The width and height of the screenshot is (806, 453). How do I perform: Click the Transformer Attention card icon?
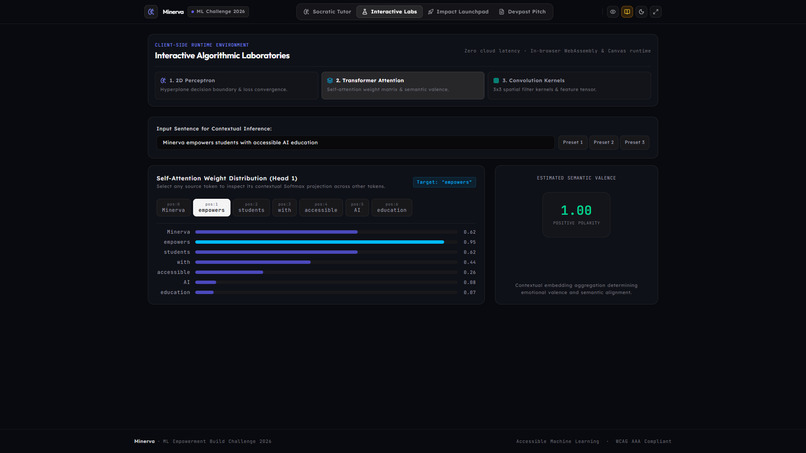point(330,81)
